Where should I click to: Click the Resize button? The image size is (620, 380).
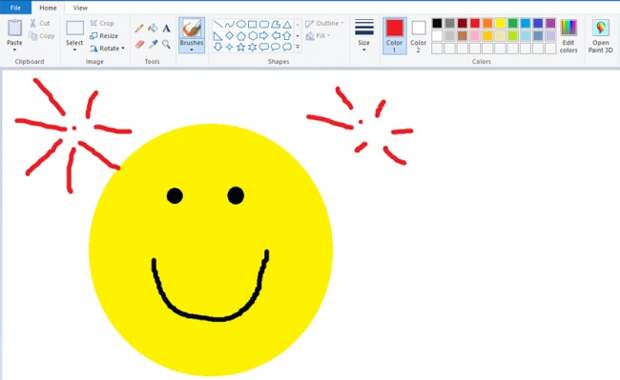[104, 36]
